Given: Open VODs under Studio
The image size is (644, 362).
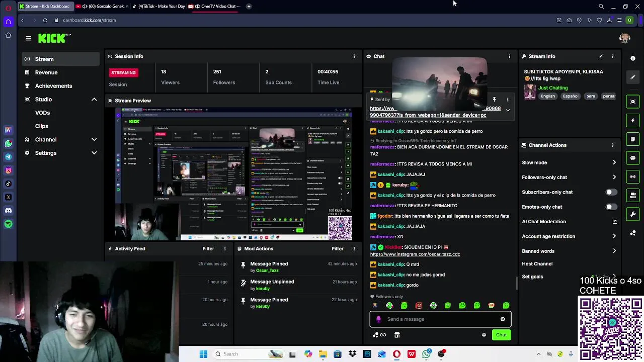Looking at the screenshot, I should [42, 113].
